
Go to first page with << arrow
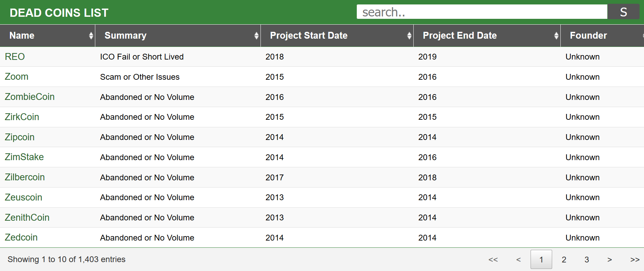(x=493, y=260)
